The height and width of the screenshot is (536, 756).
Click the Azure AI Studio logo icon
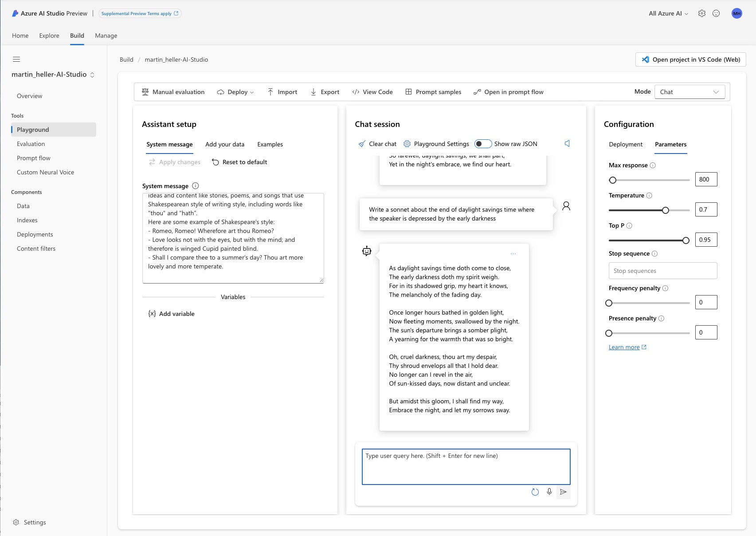15,13
